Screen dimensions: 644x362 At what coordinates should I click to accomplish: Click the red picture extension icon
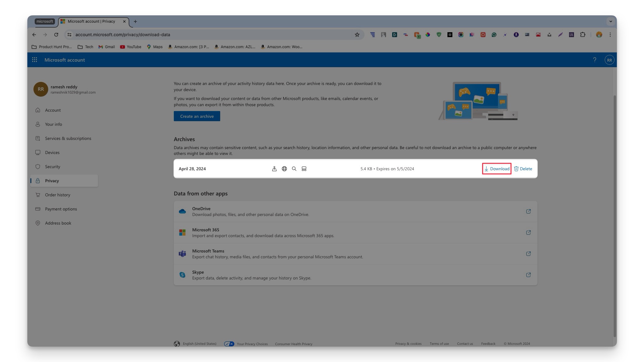[x=538, y=35]
